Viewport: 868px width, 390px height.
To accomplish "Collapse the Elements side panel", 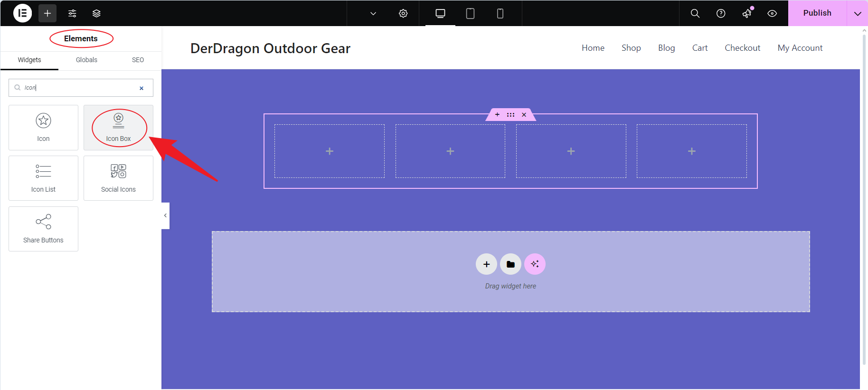I will click(x=165, y=215).
